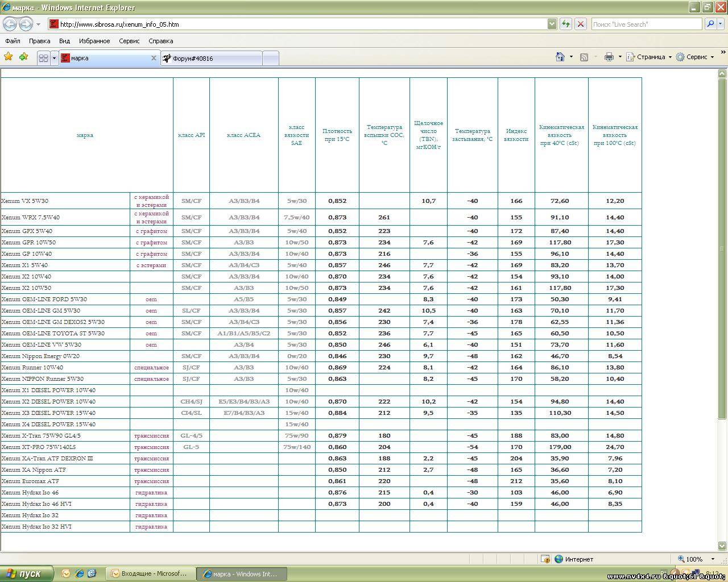
Task: Open the Избранное menu
Action: point(94,41)
